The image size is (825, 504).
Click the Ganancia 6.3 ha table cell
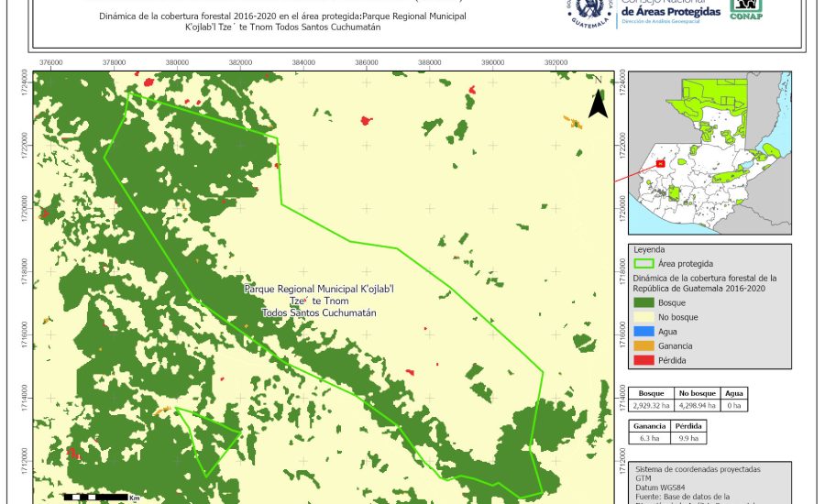(651, 438)
